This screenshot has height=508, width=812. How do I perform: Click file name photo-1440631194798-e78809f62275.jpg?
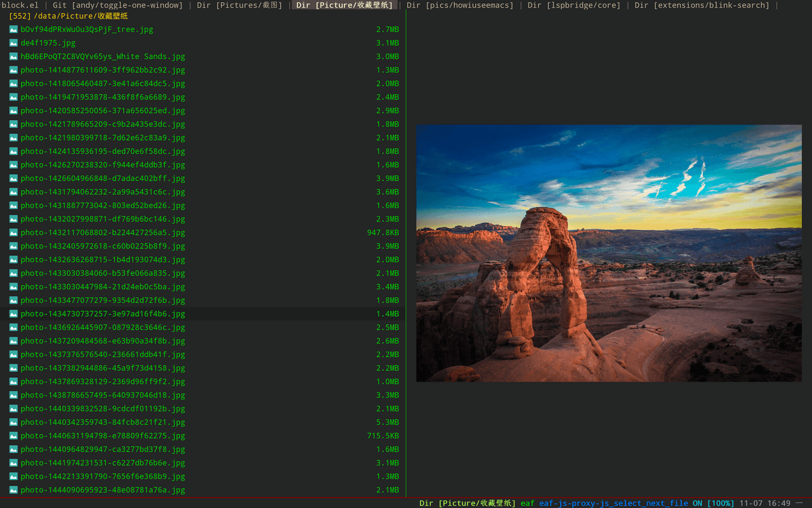click(103, 436)
